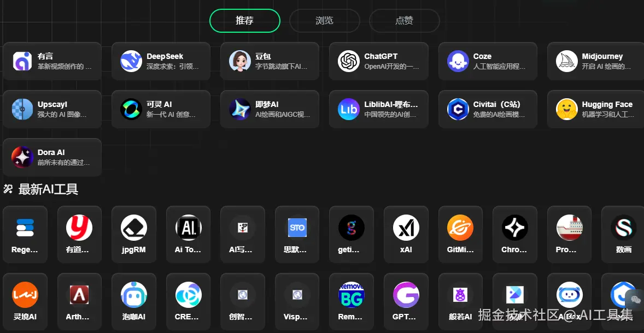Open the GPT... purple G icon

406,295
